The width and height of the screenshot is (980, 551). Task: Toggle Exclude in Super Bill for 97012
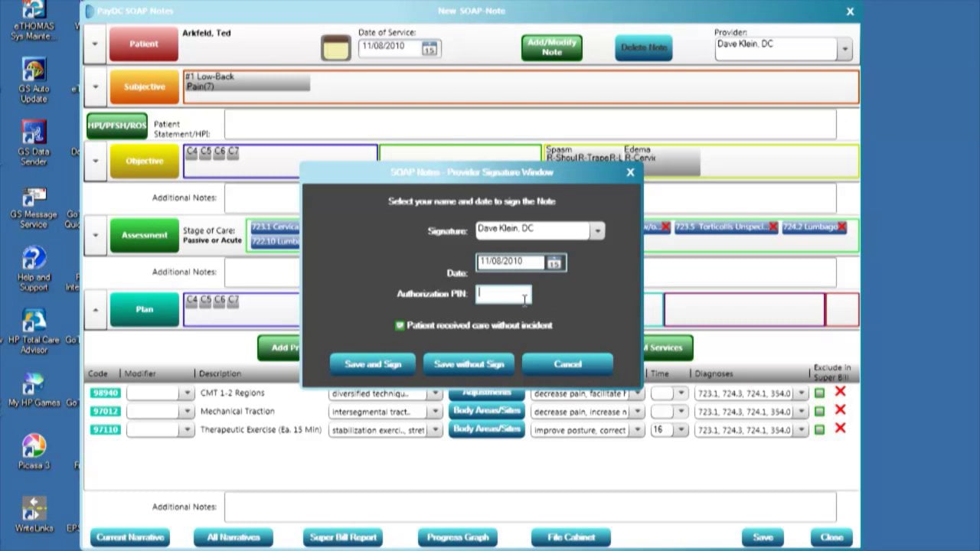pos(819,411)
